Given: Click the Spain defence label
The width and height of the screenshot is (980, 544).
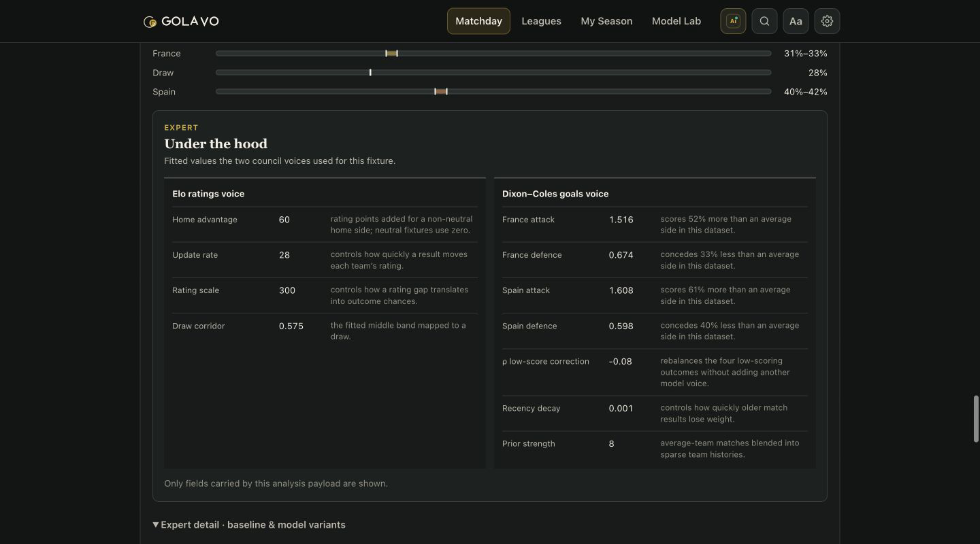Looking at the screenshot, I should click(x=529, y=326).
